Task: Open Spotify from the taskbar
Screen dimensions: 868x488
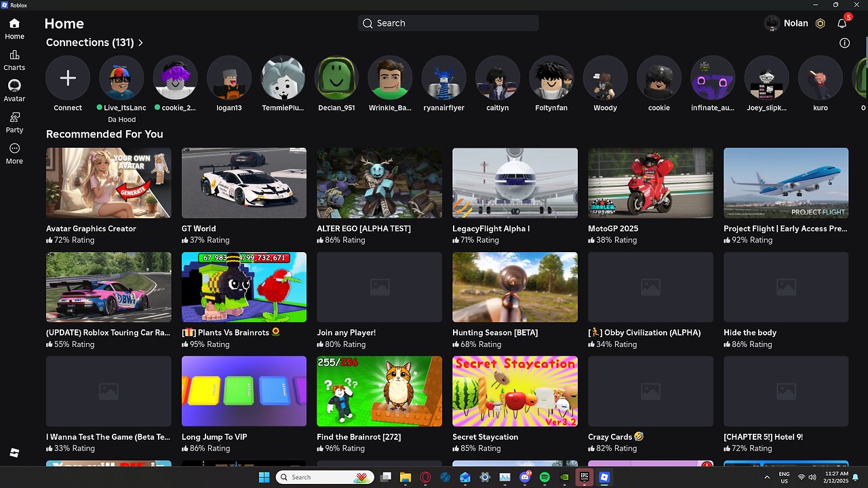Action: tap(545, 477)
